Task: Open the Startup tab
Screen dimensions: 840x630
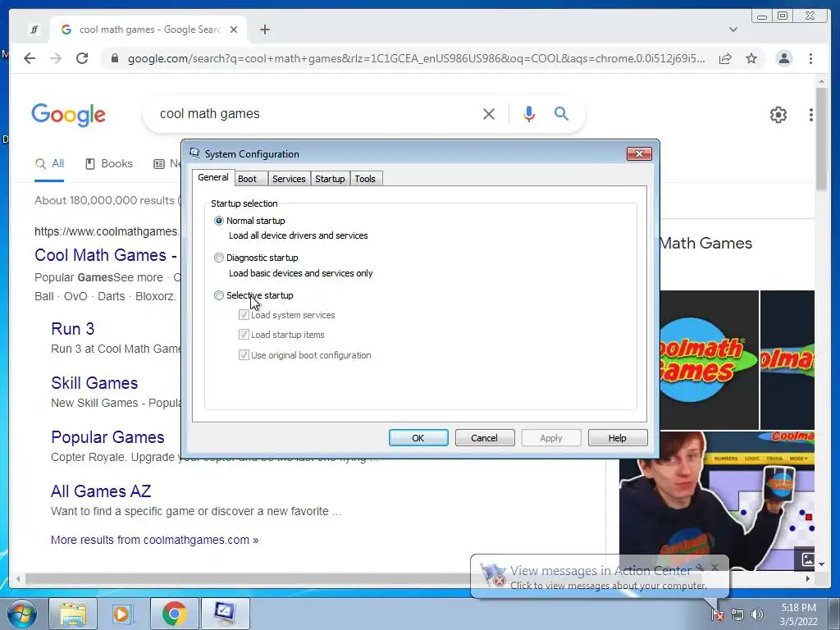Action: coord(330,179)
